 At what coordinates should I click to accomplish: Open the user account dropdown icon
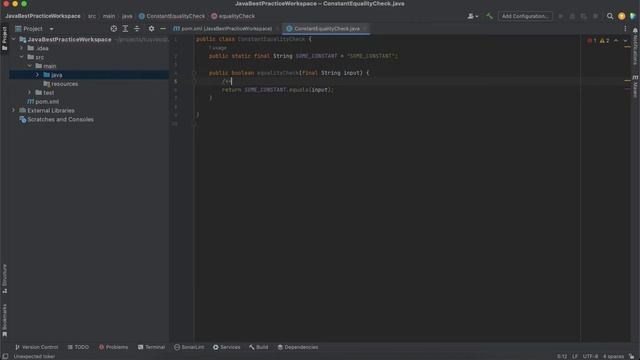[473, 16]
